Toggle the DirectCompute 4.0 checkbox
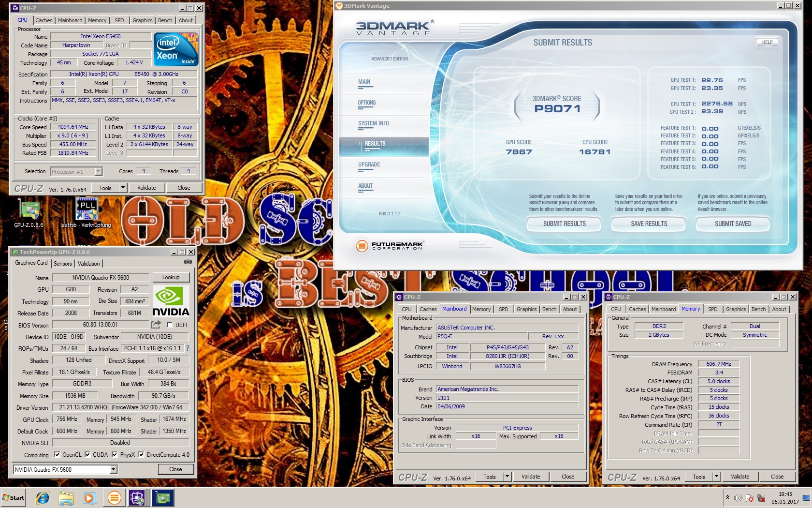Image resolution: width=812 pixels, height=508 pixels. click(141, 454)
